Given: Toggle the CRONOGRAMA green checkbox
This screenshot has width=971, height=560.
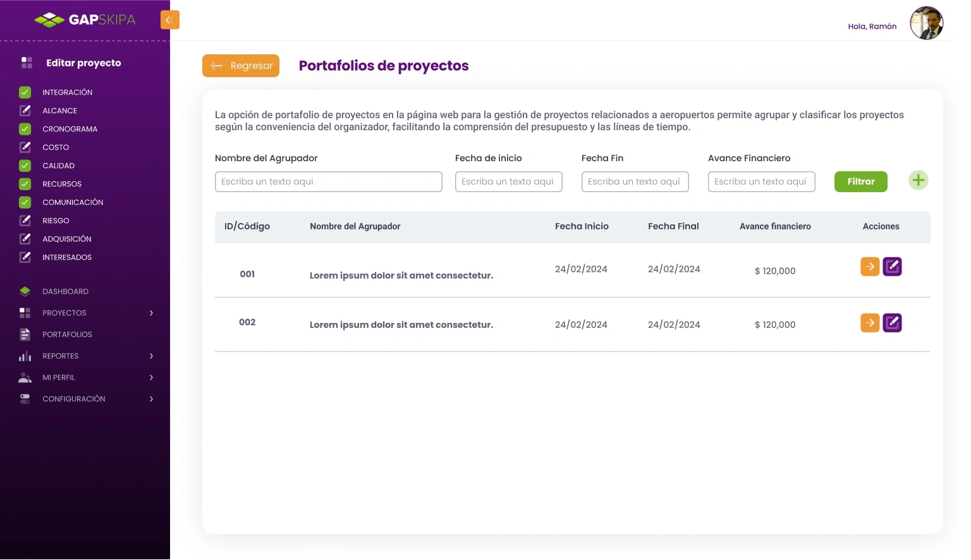Looking at the screenshot, I should [x=25, y=129].
